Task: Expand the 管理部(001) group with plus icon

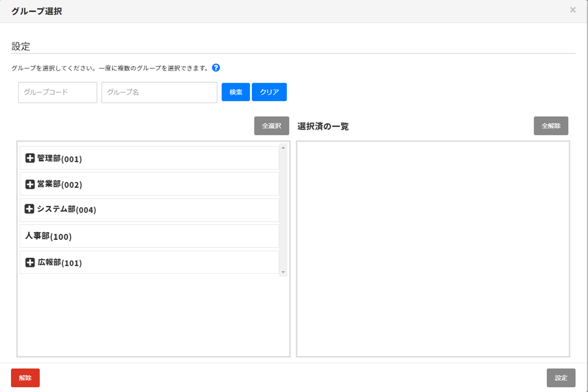Action: [30, 158]
